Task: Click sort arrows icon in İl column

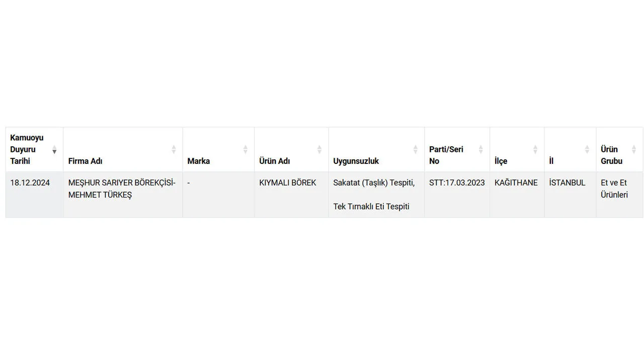Action: (x=587, y=149)
